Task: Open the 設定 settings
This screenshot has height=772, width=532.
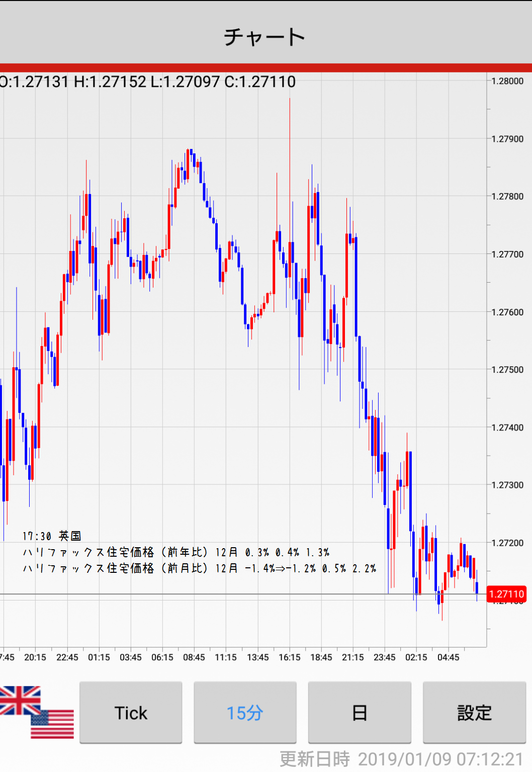Action: (474, 713)
